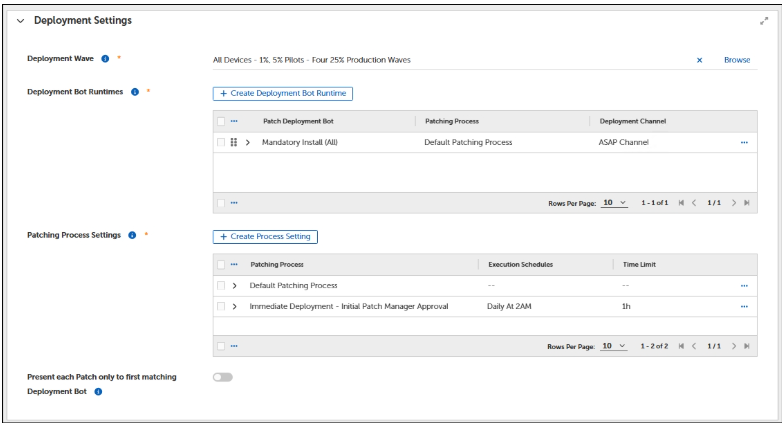Viewport: 783px width, 427px height.
Task: Tick the Immediate Deployment process row checkbox
Action: click(221, 306)
